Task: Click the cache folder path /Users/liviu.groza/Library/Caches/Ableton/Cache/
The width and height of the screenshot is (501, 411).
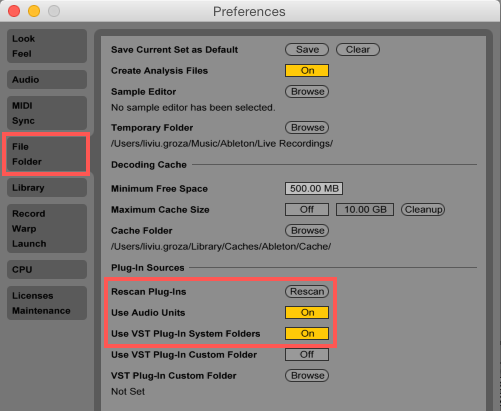Action: point(221,247)
